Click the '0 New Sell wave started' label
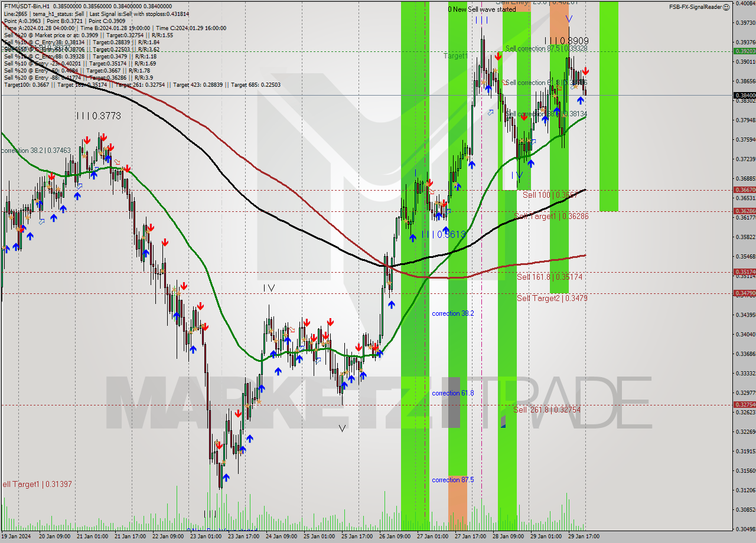This screenshot has height=543, width=756. (481, 9)
